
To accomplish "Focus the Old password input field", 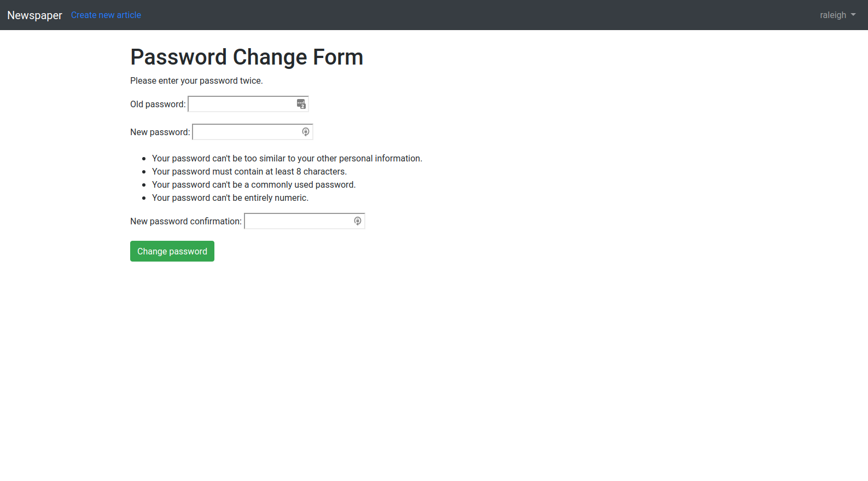I will pos(248,104).
